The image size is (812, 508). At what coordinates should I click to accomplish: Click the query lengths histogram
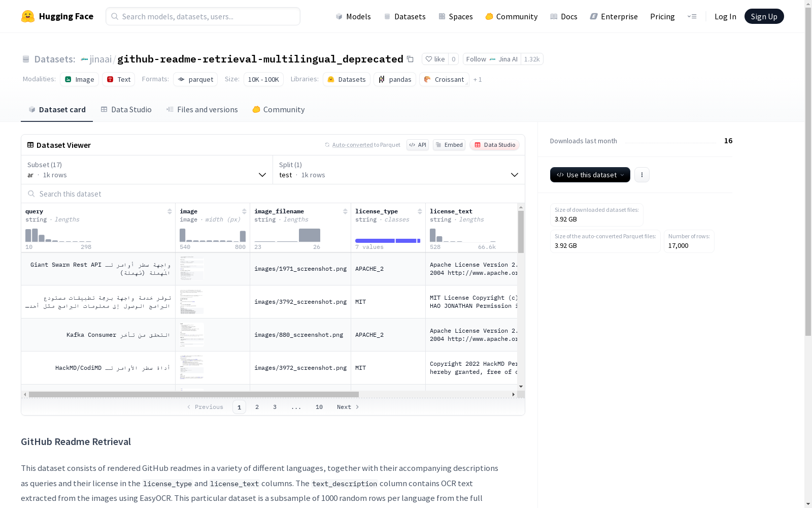[58, 235]
